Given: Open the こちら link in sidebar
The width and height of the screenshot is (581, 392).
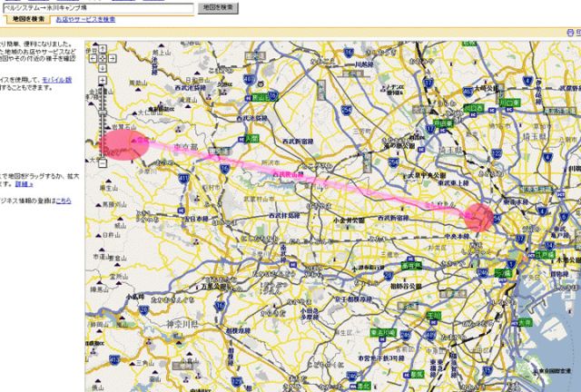Looking at the screenshot, I should [x=63, y=200].
